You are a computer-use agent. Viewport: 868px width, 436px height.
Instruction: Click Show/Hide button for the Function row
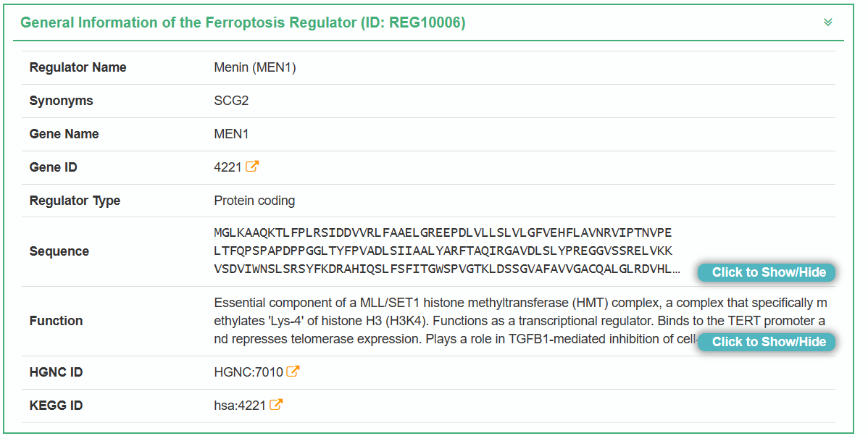(x=768, y=342)
